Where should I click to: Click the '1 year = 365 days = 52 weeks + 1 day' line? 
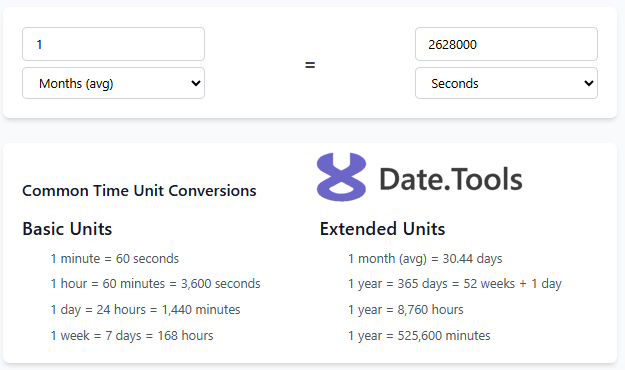tap(455, 283)
